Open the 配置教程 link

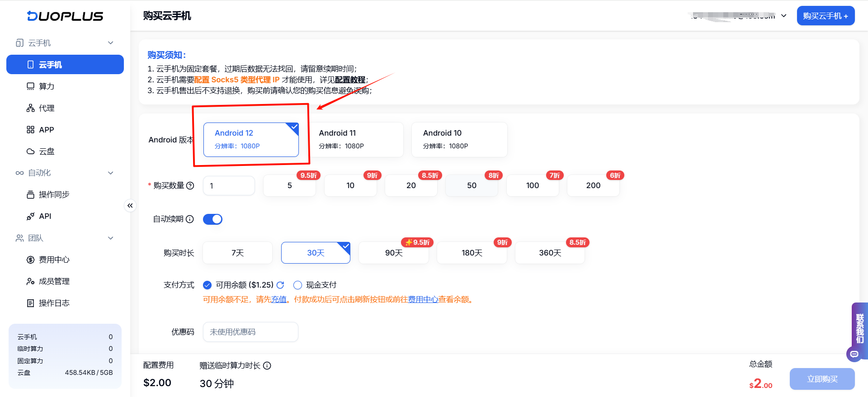(350, 80)
